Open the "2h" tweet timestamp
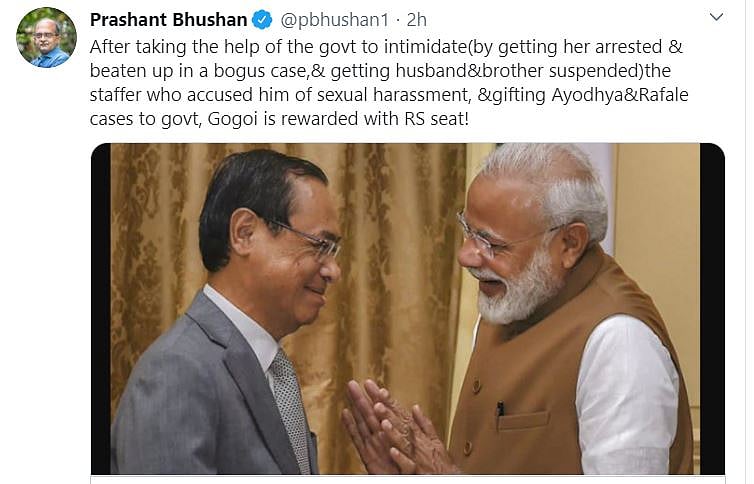This screenshot has height=484, width=754. pyautogui.click(x=415, y=20)
